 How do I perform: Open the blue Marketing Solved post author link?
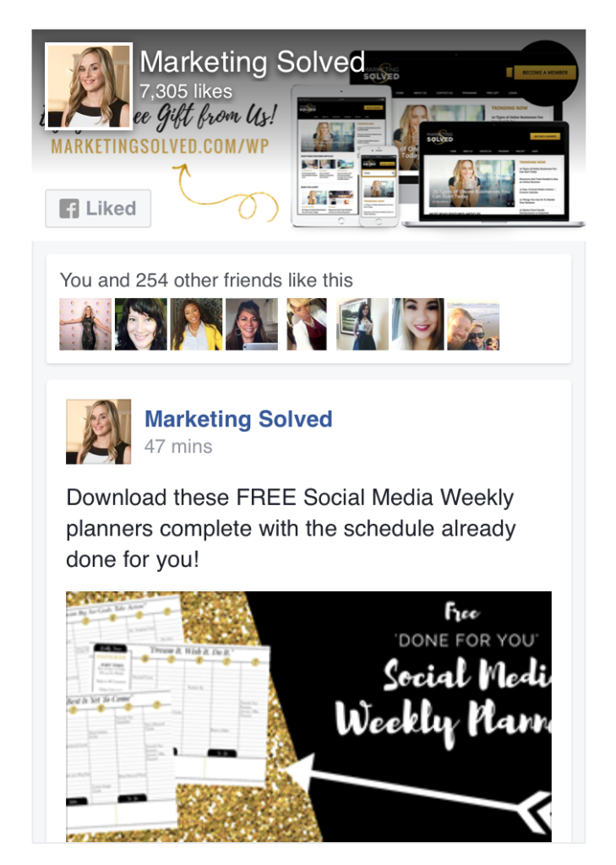tap(238, 419)
